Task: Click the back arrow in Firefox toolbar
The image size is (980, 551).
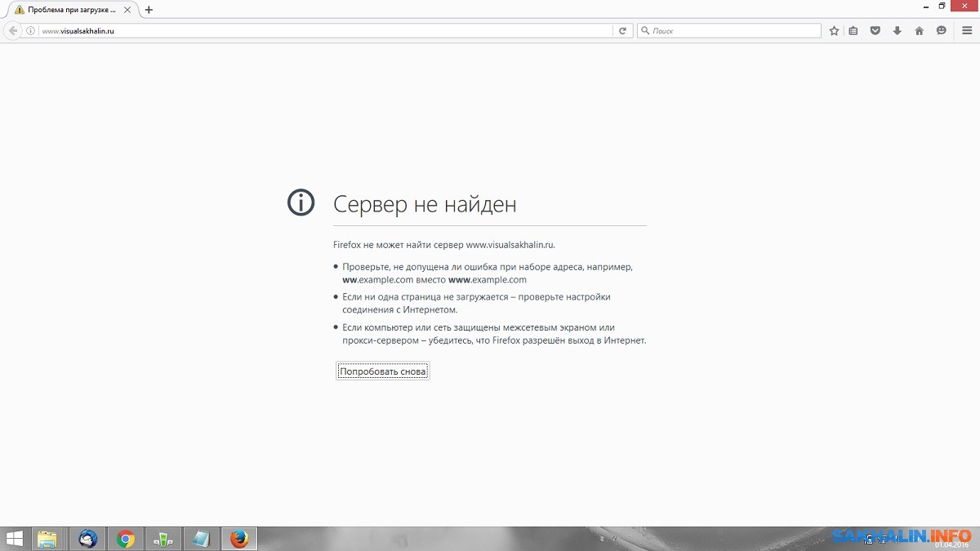Action: 12,31
